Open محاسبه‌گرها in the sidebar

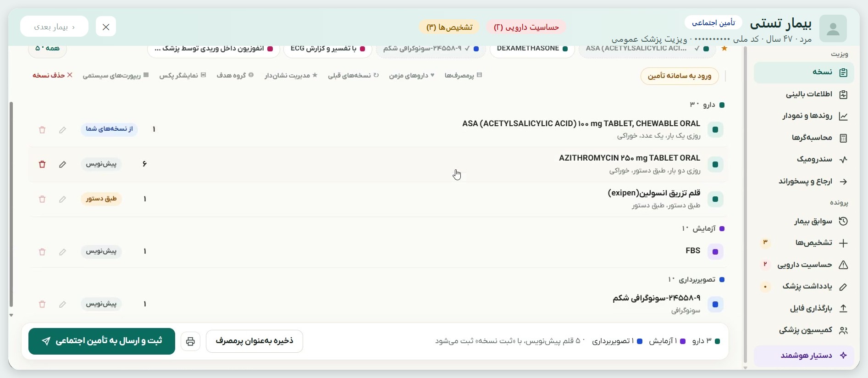[804, 138]
